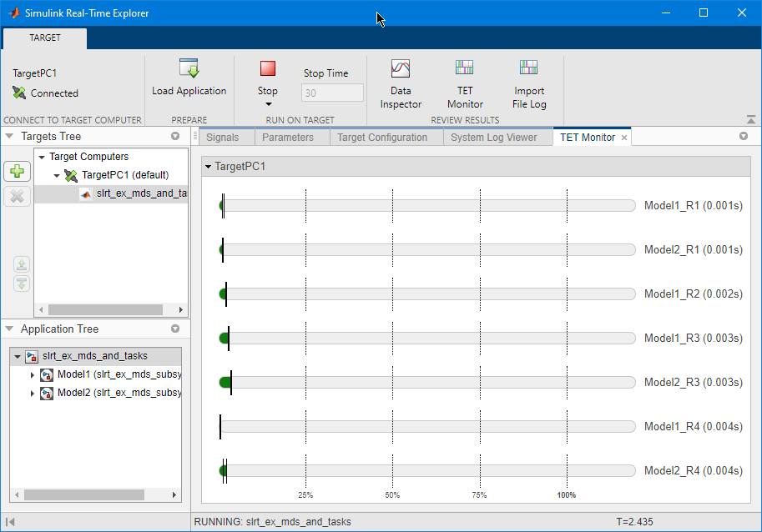
Task: Collapse the Application Tree panel triangle
Action: click(x=9, y=329)
